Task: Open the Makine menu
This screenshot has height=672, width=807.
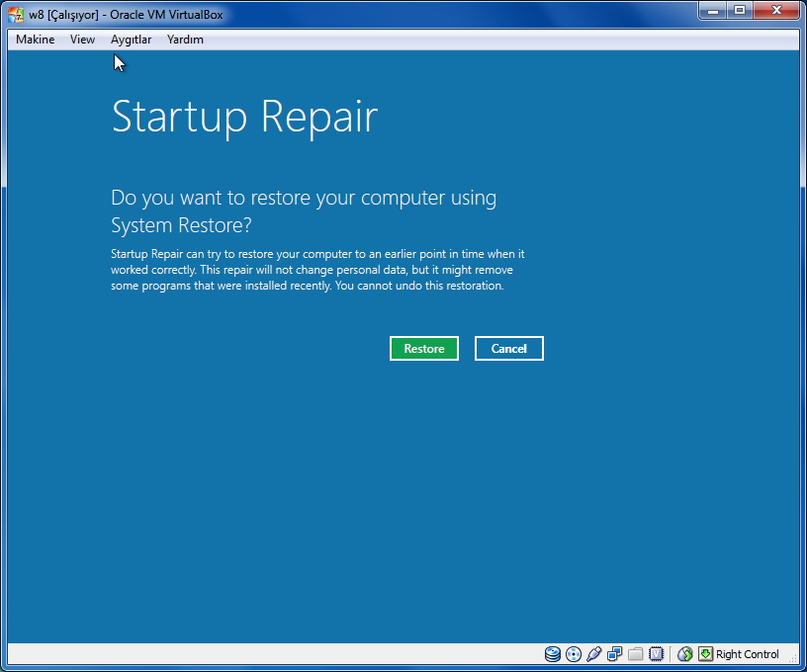Action: 35,40
